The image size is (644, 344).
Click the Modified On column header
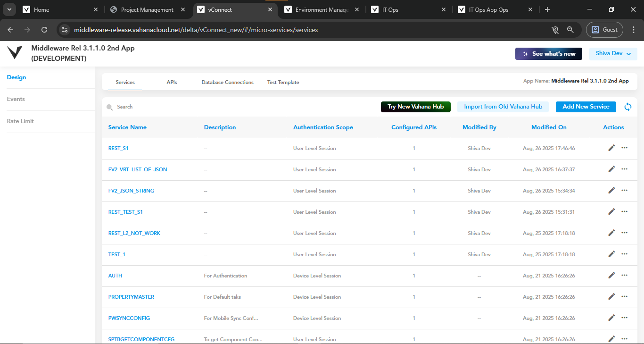(x=549, y=127)
